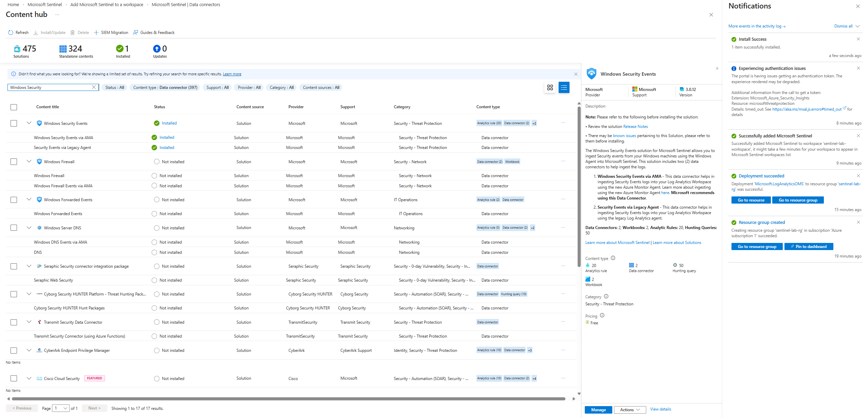Click the Refresh icon in the toolbar
Screen dimensions: 868x418
tap(11, 33)
